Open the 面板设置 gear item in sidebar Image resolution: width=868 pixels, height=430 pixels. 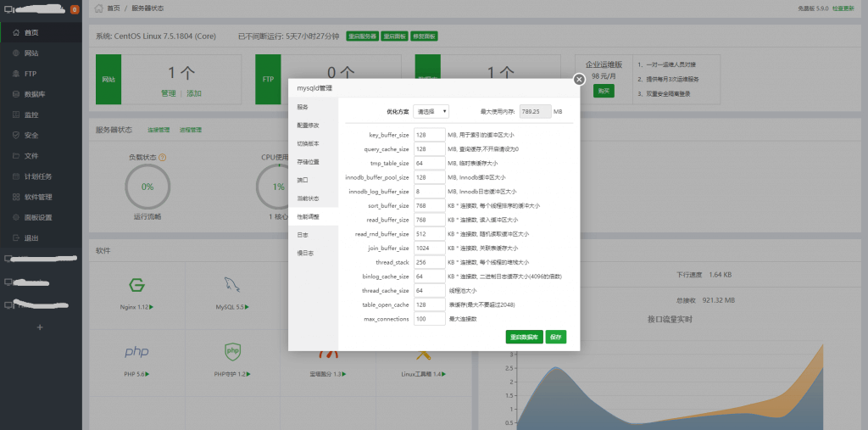tap(41, 217)
